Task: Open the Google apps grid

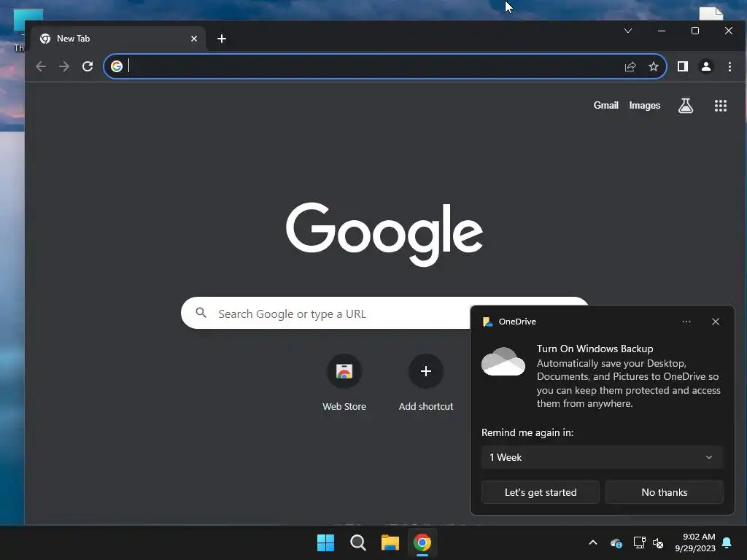Action: tap(720, 106)
